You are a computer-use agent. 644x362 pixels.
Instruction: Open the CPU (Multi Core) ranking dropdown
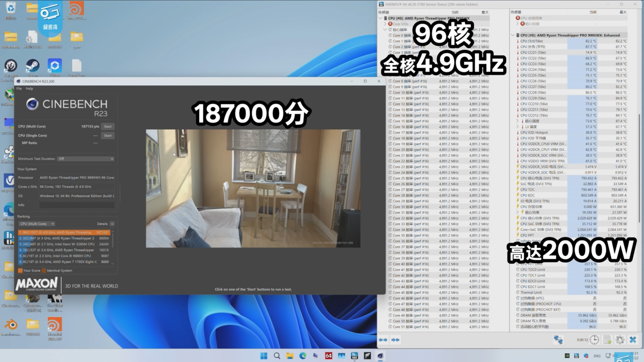coord(36,224)
